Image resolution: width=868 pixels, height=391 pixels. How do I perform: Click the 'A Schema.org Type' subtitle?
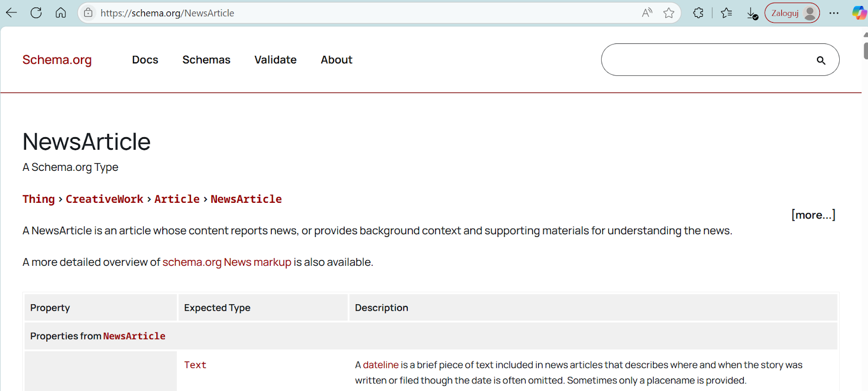pyautogui.click(x=71, y=167)
